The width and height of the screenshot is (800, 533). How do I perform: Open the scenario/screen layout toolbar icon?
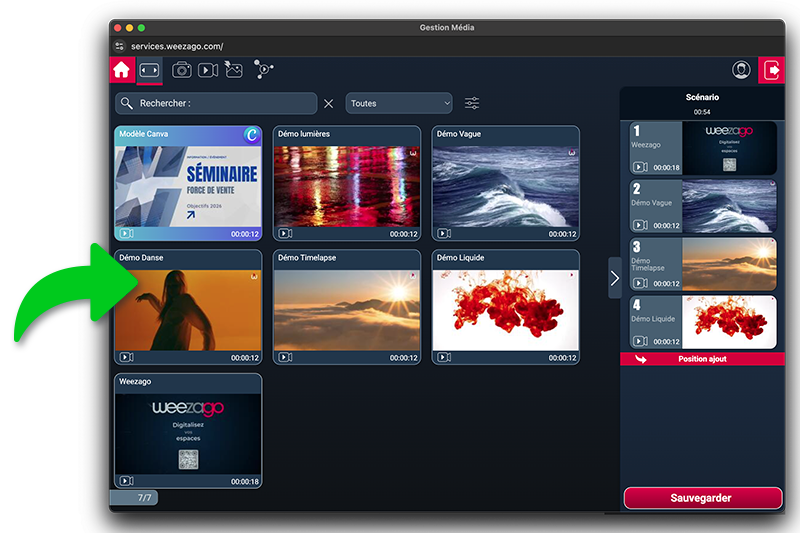[149, 70]
